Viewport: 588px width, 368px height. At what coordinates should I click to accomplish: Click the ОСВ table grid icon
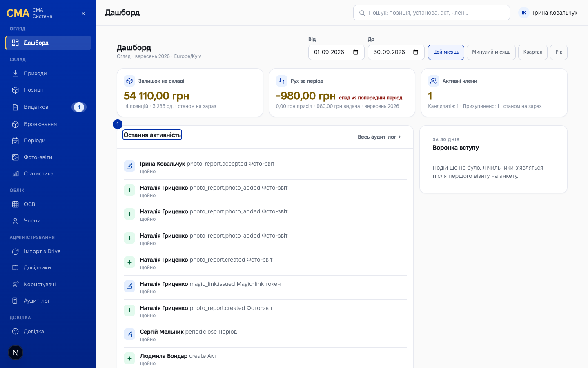pyautogui.click(x=15, y=204)
